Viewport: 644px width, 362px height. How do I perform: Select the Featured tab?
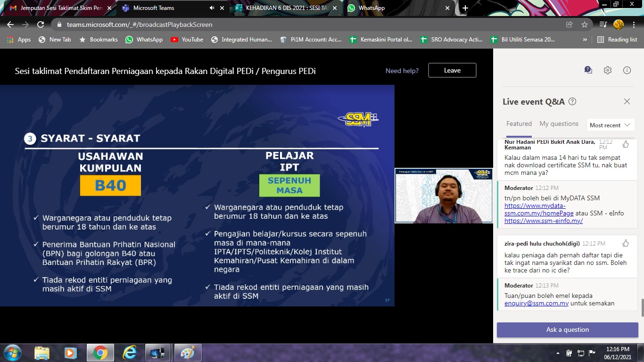(519, 124)
